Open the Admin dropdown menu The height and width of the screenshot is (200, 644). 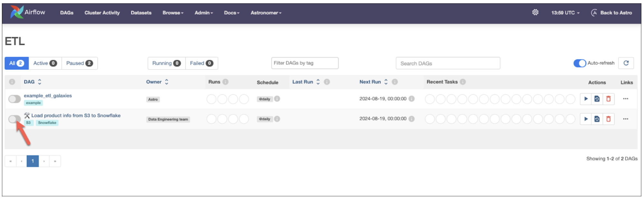[204, 13]
